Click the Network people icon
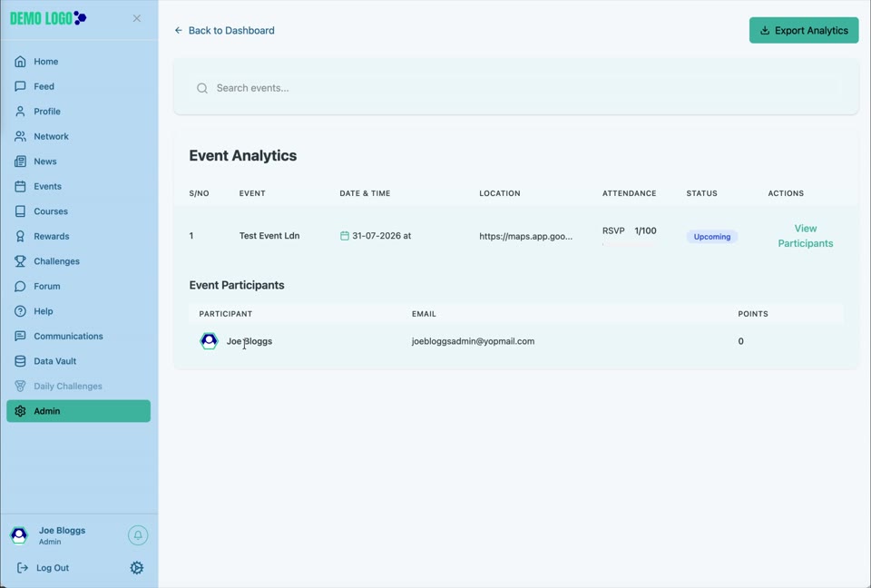Screen dimensions: 871x588 coord(20,136)
